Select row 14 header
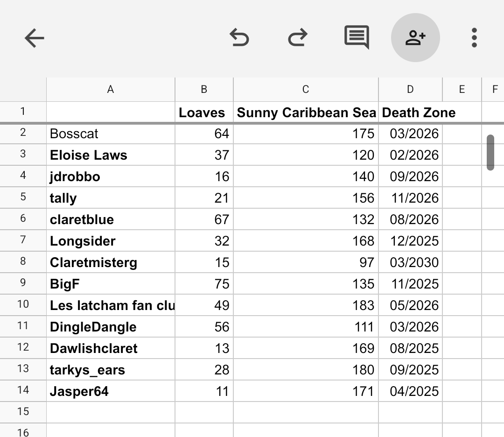This screenshot has height=437, width=504. click(23, 391)
